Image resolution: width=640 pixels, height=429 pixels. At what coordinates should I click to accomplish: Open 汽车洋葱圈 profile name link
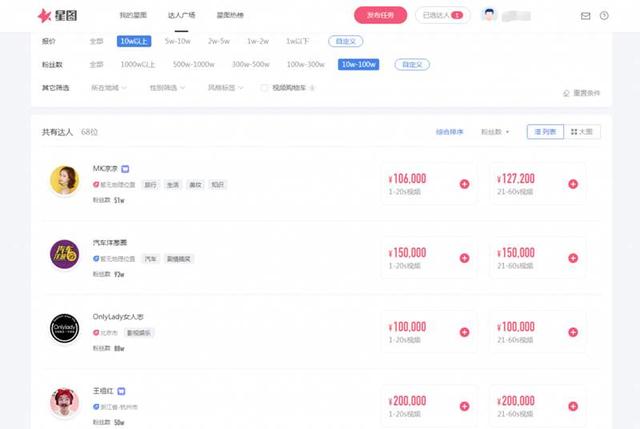coord(110,242)
